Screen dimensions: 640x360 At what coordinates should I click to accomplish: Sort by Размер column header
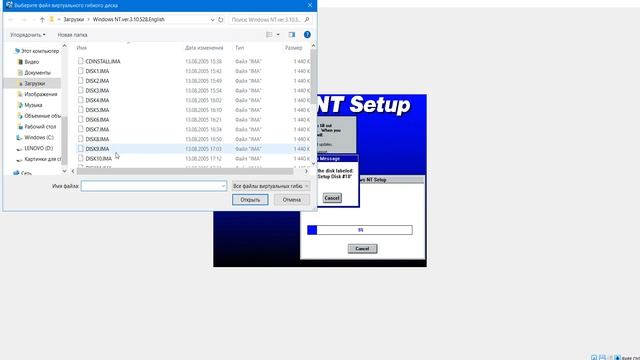pos(293,48)
